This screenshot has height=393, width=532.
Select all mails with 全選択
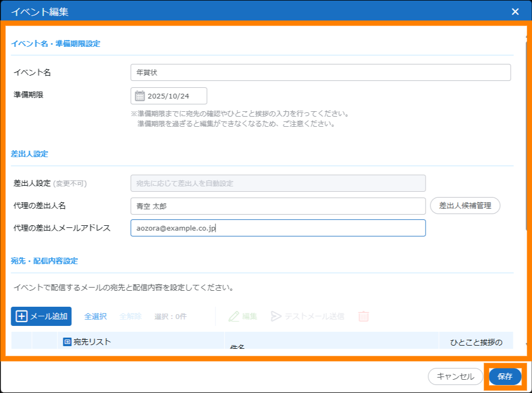(95, 316)
